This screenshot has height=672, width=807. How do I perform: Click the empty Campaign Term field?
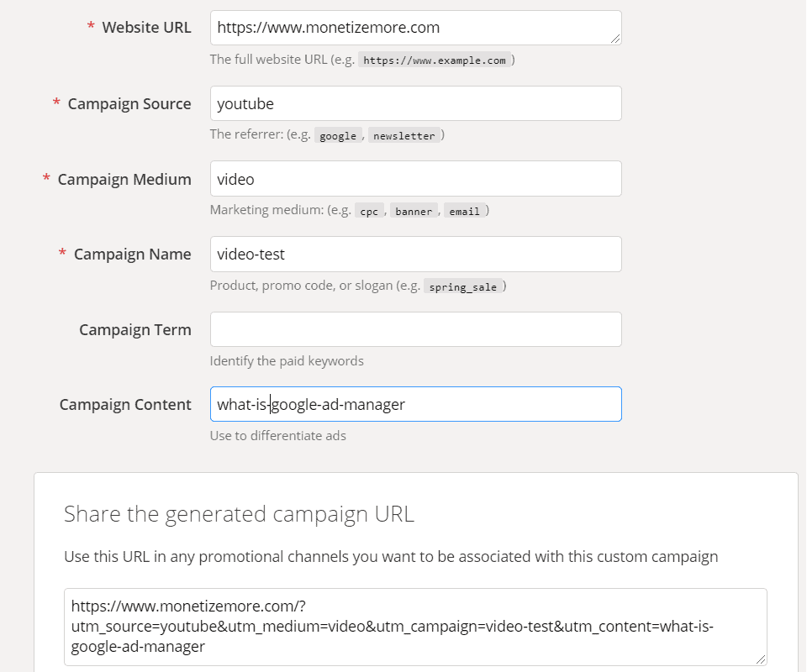[x=416, y=329]
